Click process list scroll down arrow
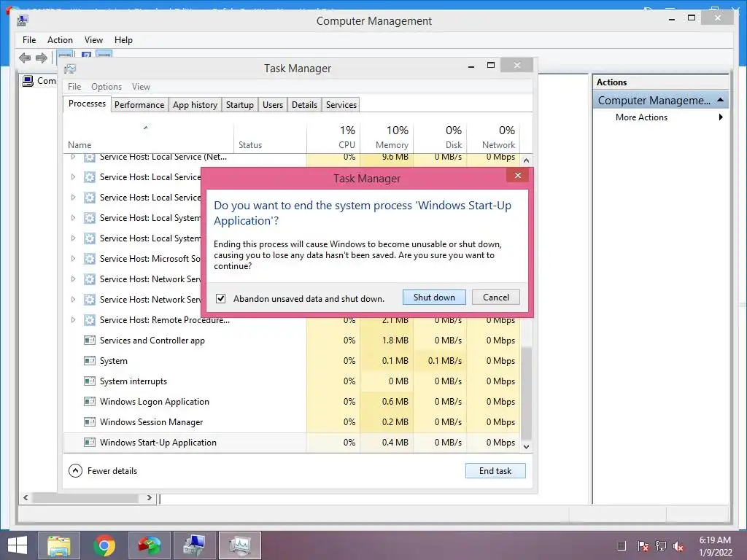The width and height of the screenshot is (747, 560). (527, 447)
